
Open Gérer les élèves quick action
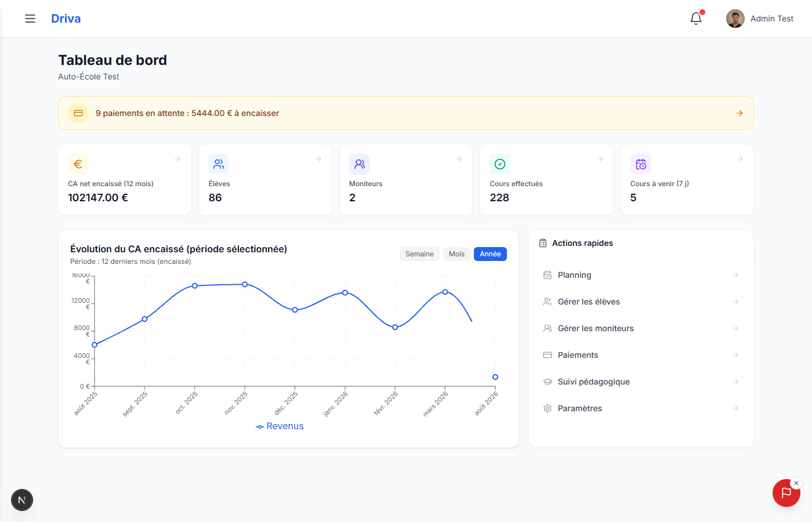[x=641, y=302]
